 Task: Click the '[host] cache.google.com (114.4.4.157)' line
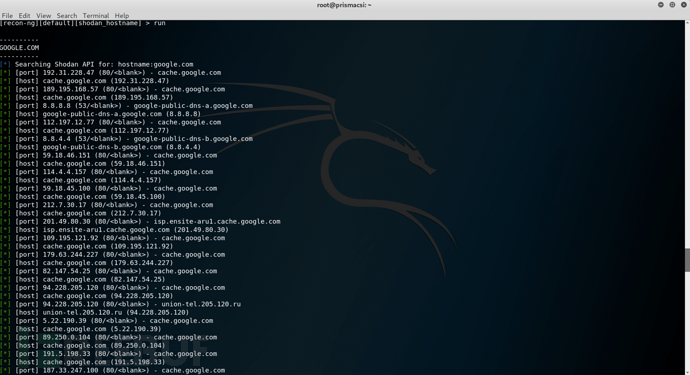[81, 180]
